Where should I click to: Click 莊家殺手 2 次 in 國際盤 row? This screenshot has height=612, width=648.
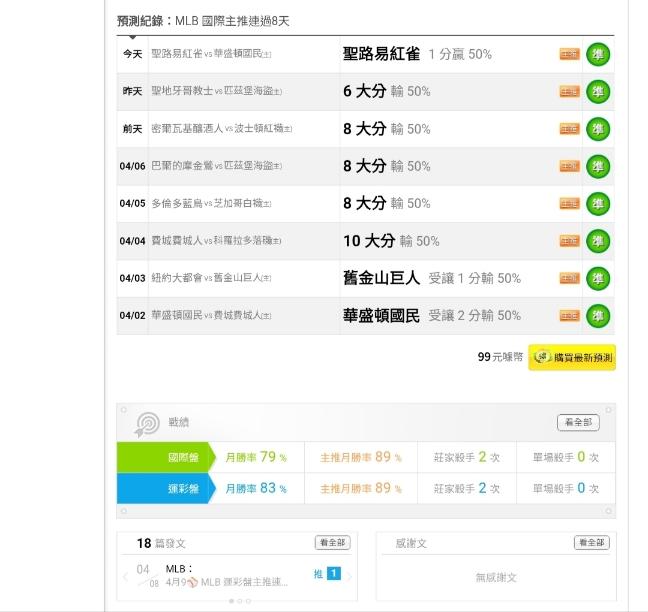pyautogui.click(x=467, y=457)
